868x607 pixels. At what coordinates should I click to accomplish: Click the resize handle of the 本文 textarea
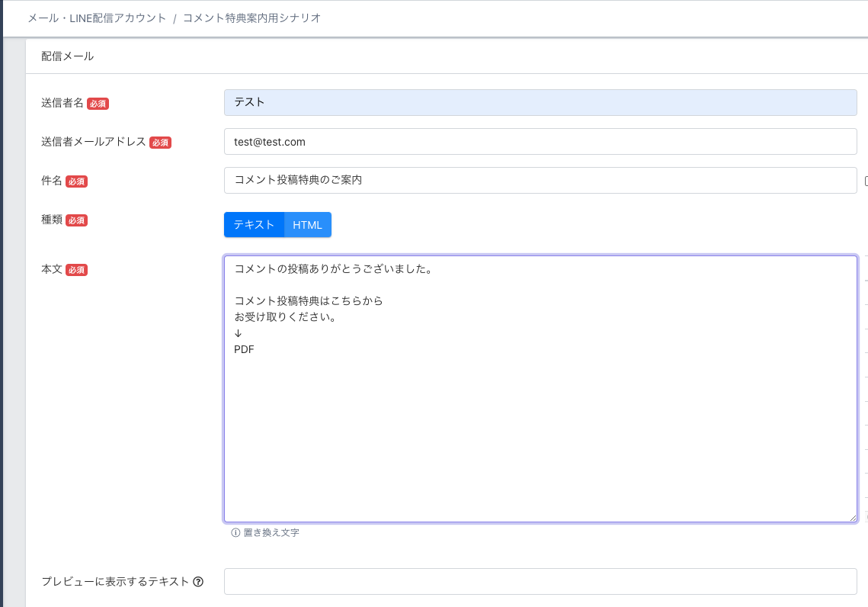853,517
